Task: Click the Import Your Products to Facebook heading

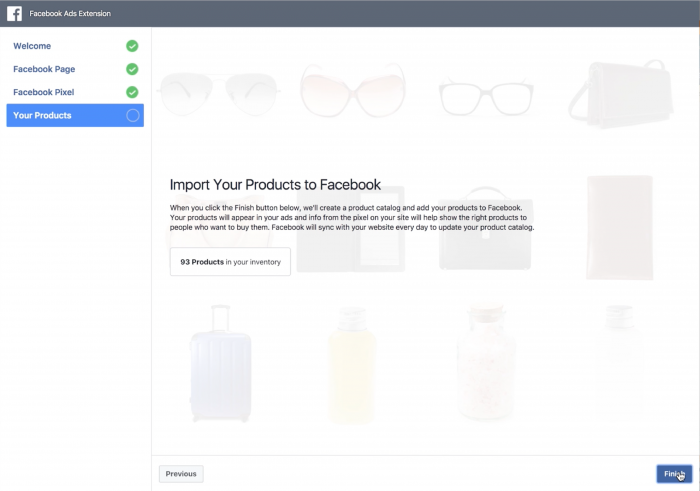Action: pos(275,185)
